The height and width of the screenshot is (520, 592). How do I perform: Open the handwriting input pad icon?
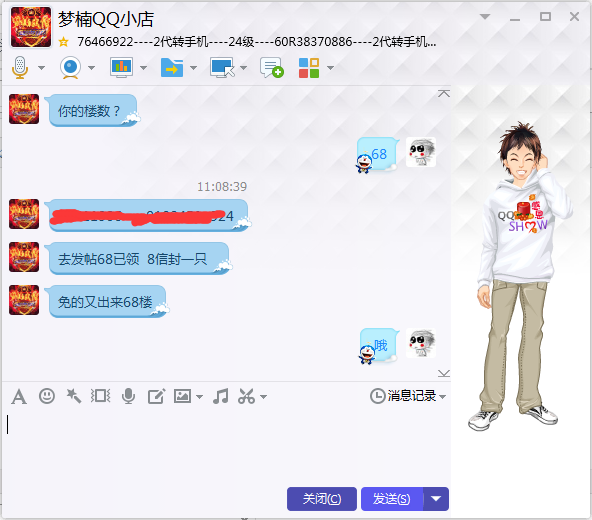click(x=156, y=396)
